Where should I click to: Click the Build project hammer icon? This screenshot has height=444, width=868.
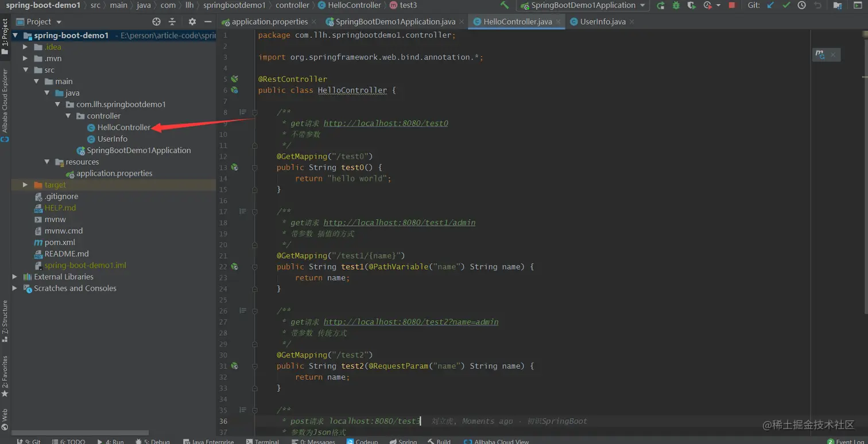pos(505,5)
